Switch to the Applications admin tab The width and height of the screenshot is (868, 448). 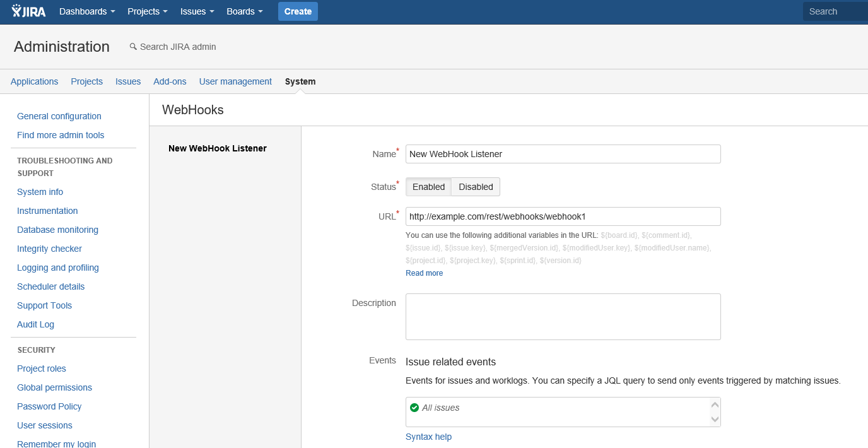pos(35,81)
